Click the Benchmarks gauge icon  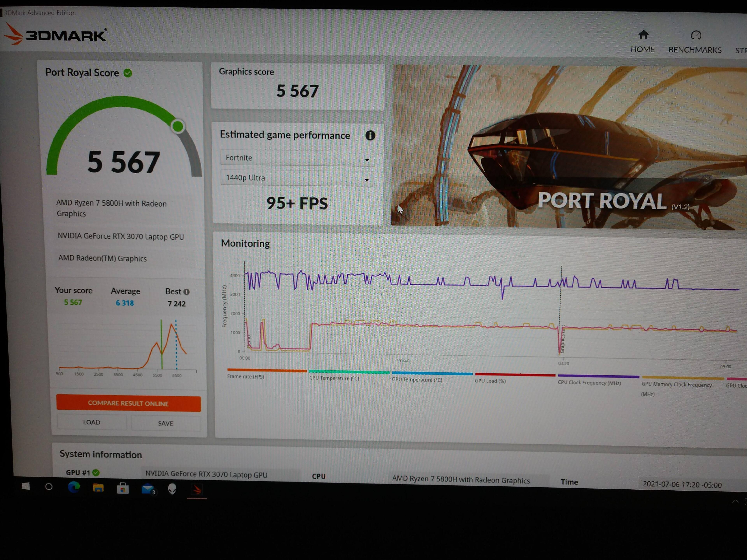696,35
